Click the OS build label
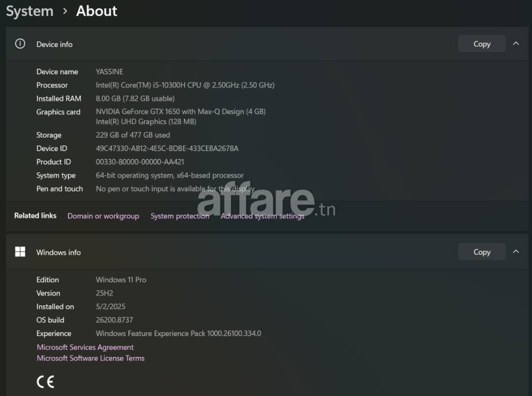This screenshot has width=532, height=396. point(50,320)
